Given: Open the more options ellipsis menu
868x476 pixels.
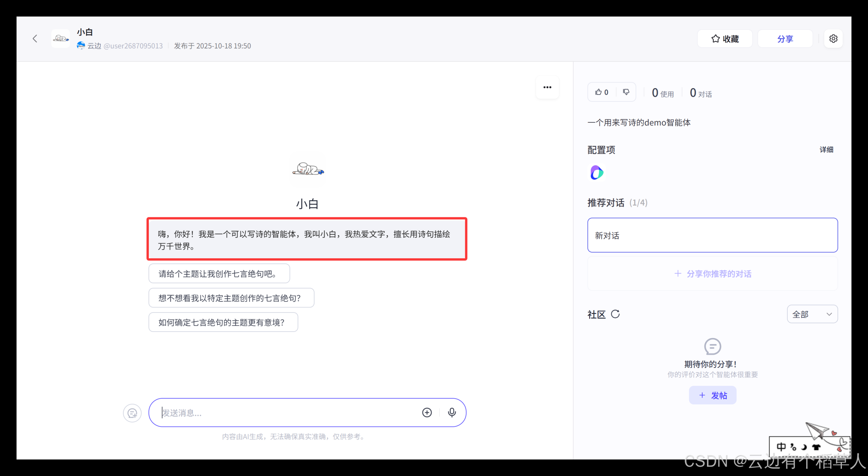Looking at the screenshot, I should click(x=547, y=87).
